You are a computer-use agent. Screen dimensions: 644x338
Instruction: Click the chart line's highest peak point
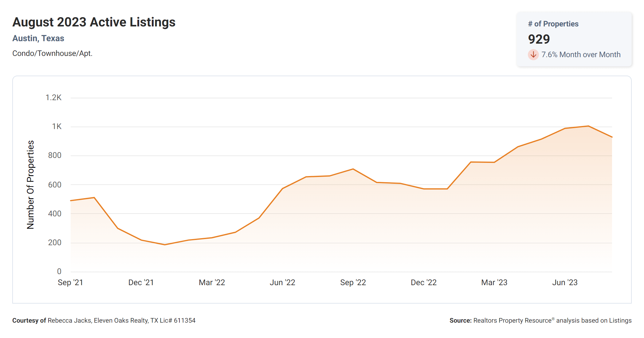coord(588,126)
